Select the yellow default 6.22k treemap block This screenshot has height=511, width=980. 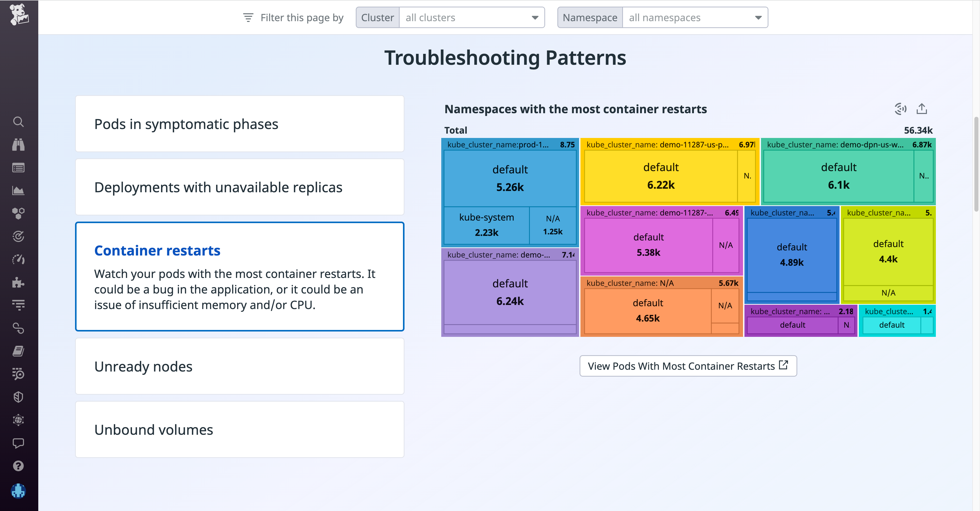point(661,176)
